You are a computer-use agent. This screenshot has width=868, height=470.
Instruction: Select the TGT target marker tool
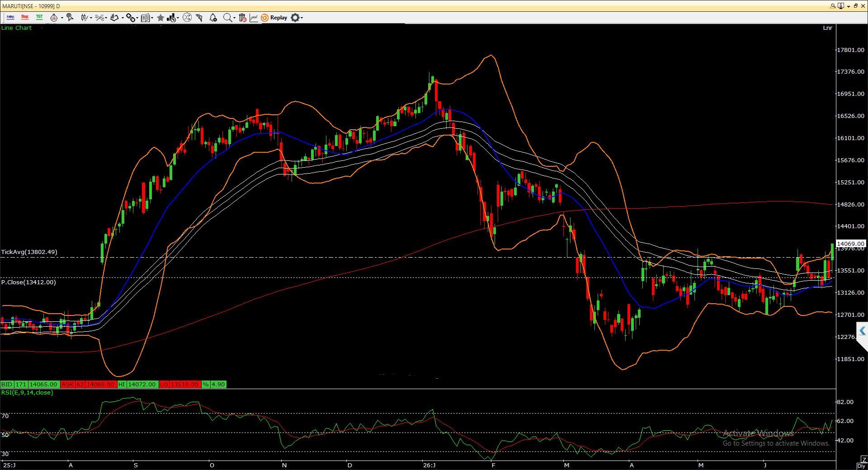[40, 17]
